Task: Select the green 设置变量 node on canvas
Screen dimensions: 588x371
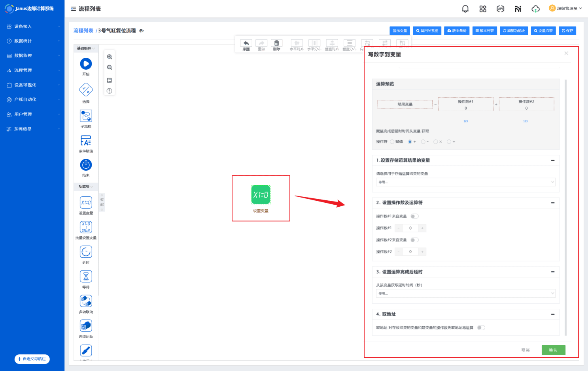Action: click(261, 195)
